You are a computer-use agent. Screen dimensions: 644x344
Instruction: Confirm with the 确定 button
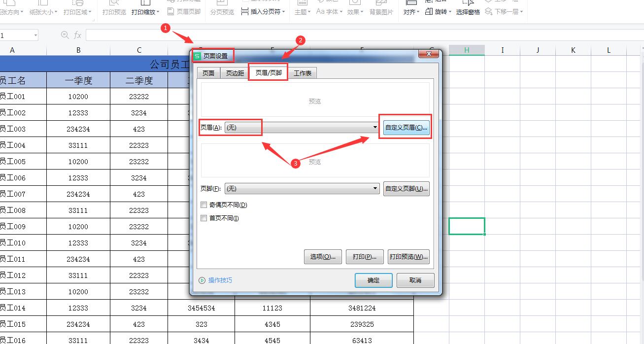tap(373, 280)
